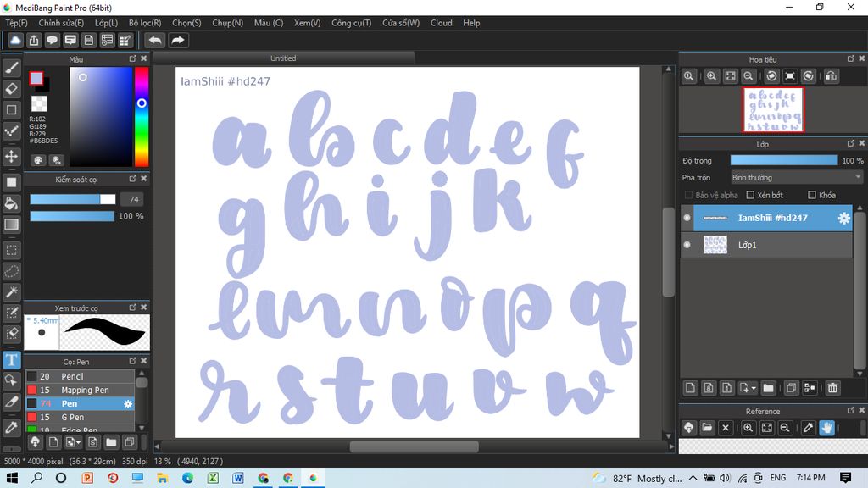This screenshot has height=488, width=868.
Task: Select the rectangular Select tool
Action: pyautogui.click(x=12, y=250)
